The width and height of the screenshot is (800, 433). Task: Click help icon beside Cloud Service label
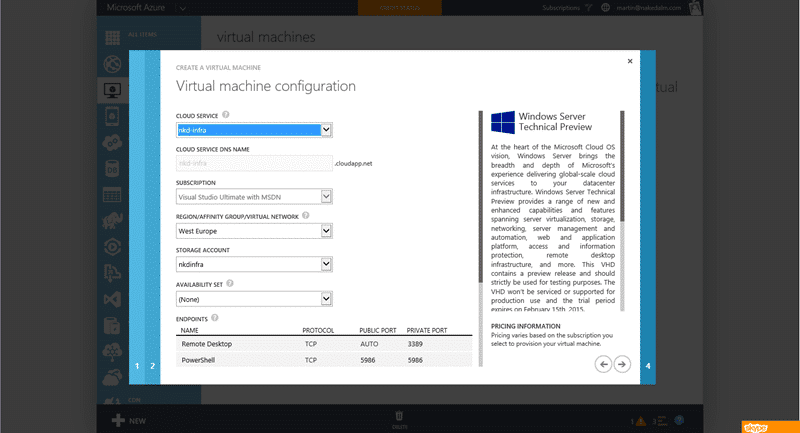[226, 115]
